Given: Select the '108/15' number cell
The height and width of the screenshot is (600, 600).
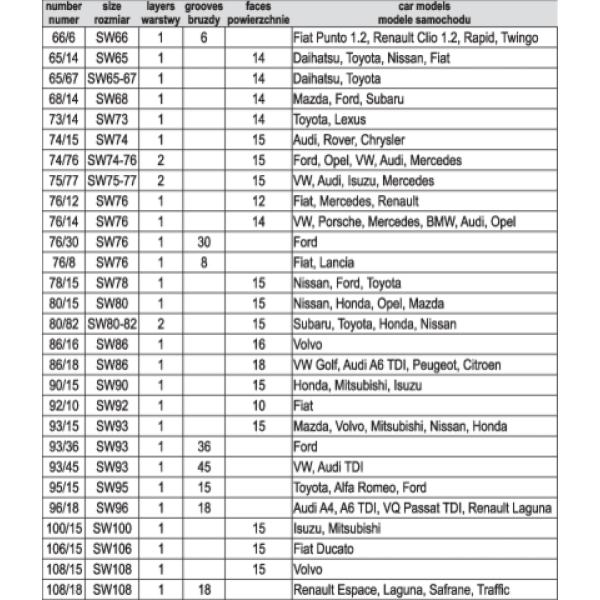Looking at the screenshot, I should [x=64, y=569].
